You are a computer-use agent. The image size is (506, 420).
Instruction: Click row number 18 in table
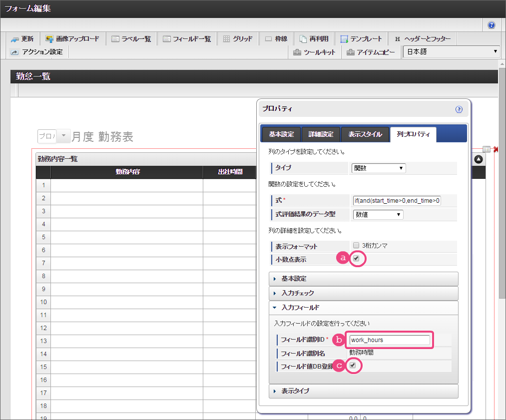(43, 406)
